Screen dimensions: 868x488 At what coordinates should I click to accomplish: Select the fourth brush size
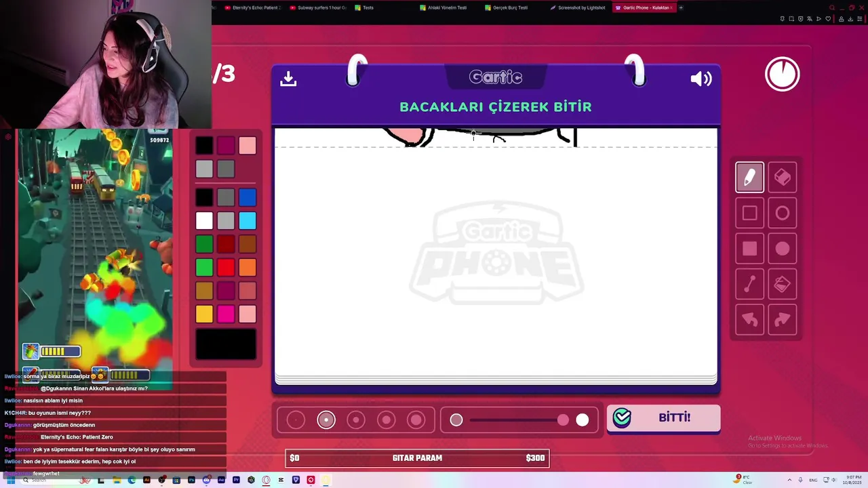point(386,420)
